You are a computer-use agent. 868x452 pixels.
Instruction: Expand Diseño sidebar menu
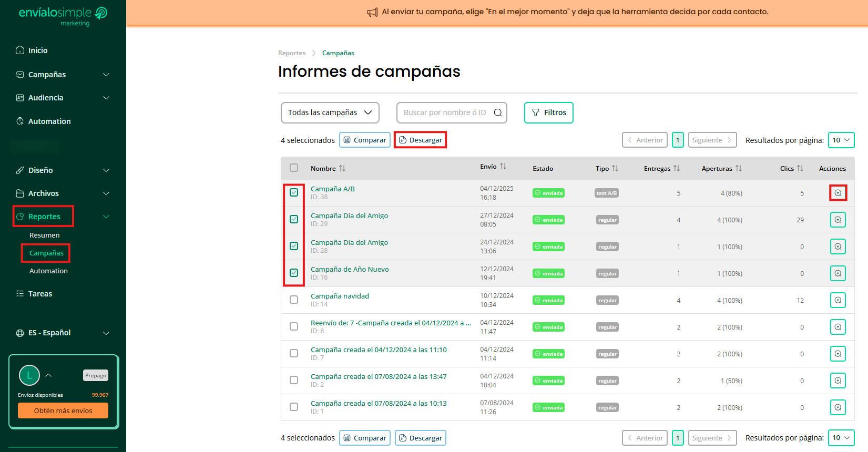tap(63, 170)
